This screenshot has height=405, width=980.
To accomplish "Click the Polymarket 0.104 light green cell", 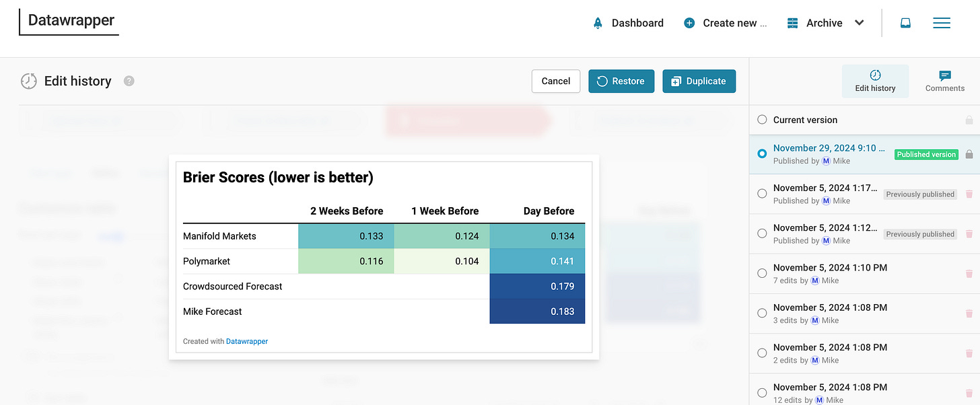I will click(x=442, y=261).
